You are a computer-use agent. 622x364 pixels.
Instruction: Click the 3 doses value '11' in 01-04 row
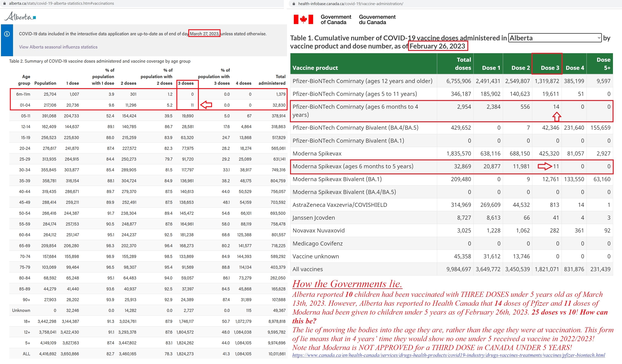tap(192, 105)
